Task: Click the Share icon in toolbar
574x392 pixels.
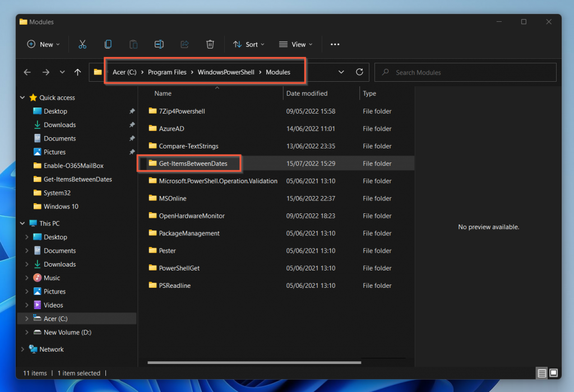Action: click(x=184, y=44)
